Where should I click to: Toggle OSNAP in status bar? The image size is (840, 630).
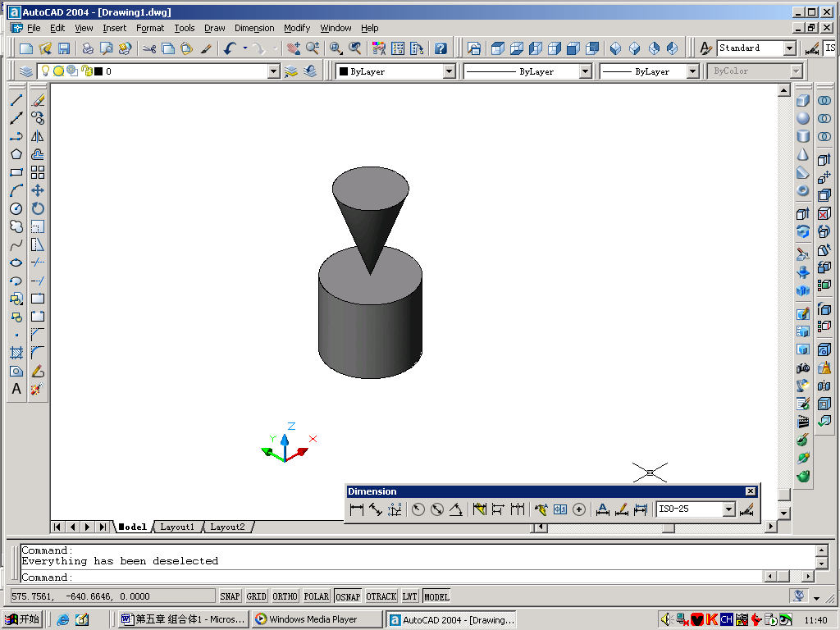tap(348, 596)
